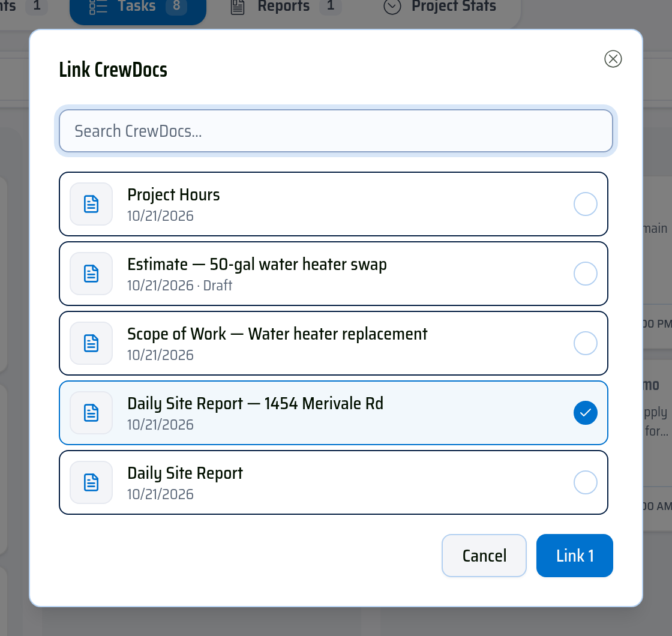Click the plain Daily Site Report document icon
This screenshot has height=636, width=672.
pyautogui.click(x=91, y=482)
